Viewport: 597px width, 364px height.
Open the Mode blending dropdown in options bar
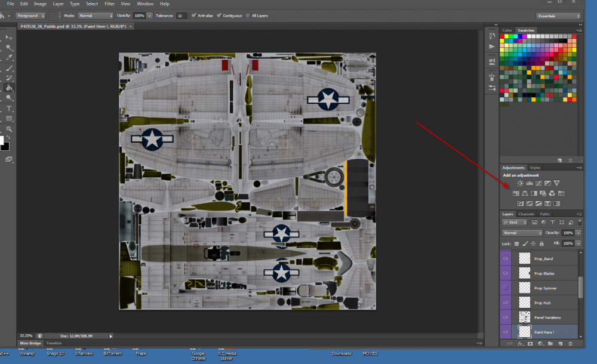[x=96, y=16]
